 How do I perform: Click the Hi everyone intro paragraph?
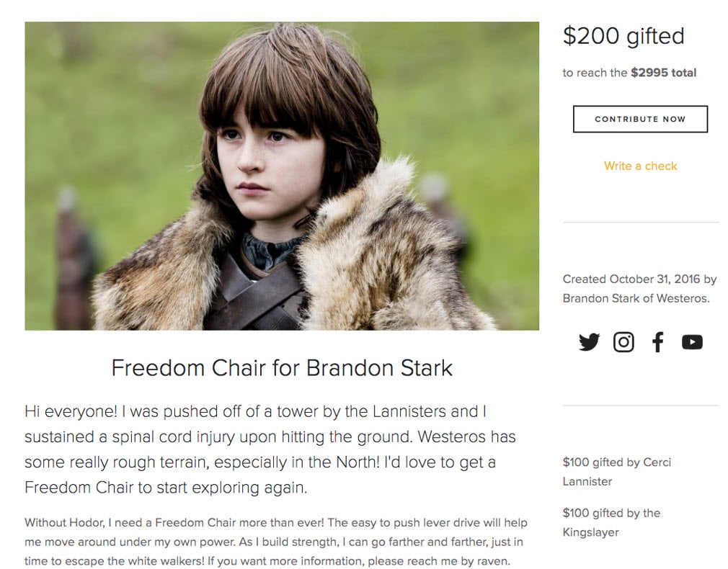[270, 449]
